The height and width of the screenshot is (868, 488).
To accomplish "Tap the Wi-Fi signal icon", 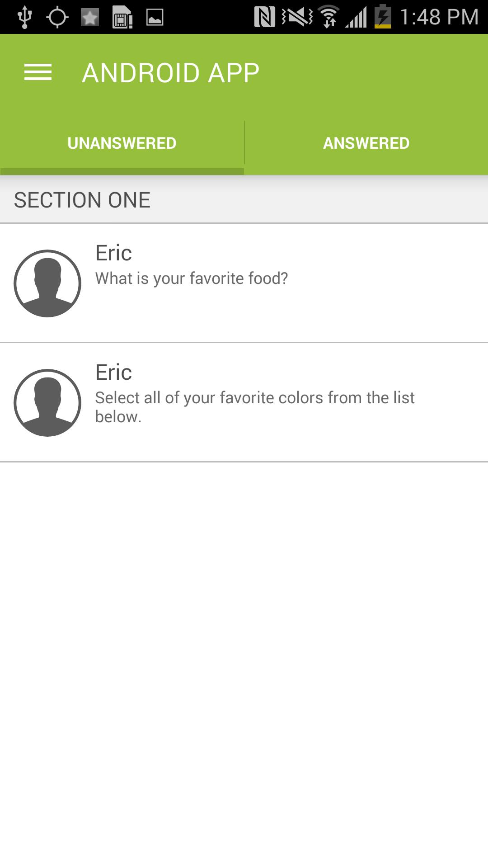I will [x=329, y=17].
